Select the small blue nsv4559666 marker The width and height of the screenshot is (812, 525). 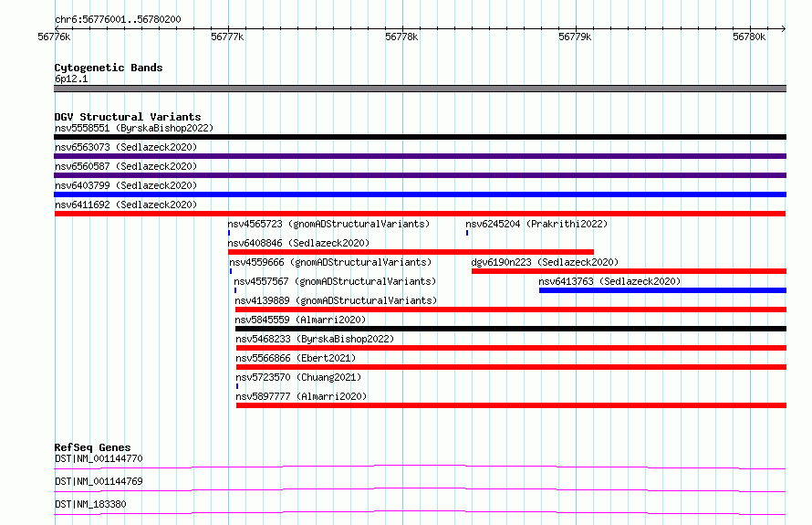231,271
